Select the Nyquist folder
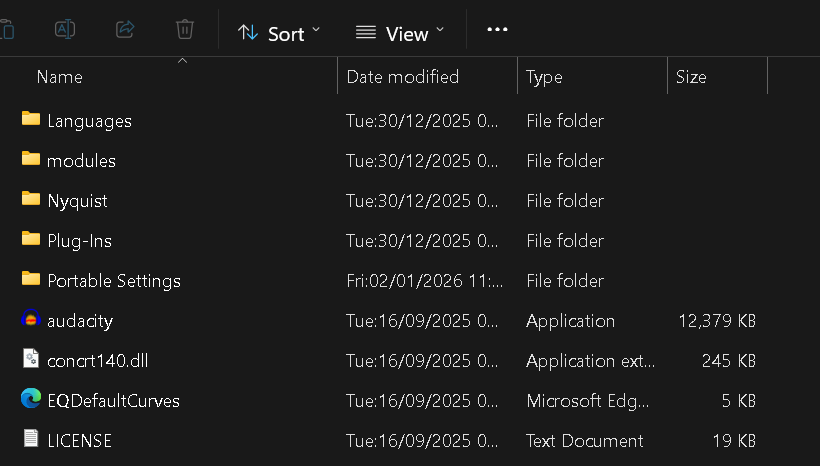 pos(77,201)
